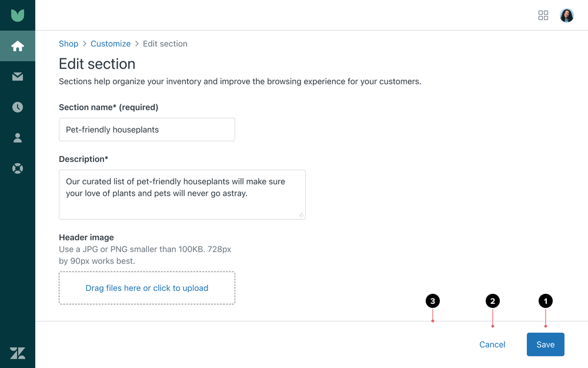588x368 pixels.
Task: Click the header image upload drop zone
Action: pyautogui.click(x=147, y=288)
